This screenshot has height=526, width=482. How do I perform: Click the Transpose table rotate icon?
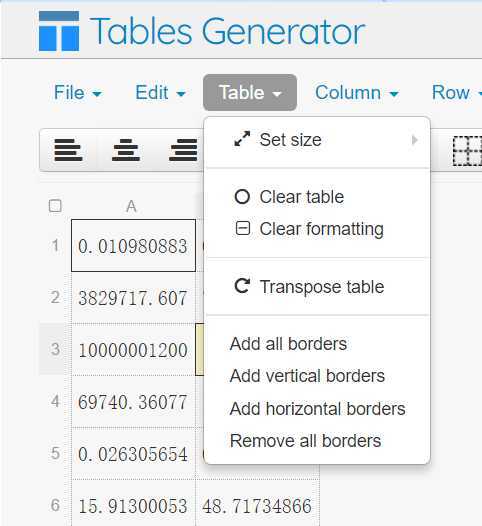pos(242,286)
